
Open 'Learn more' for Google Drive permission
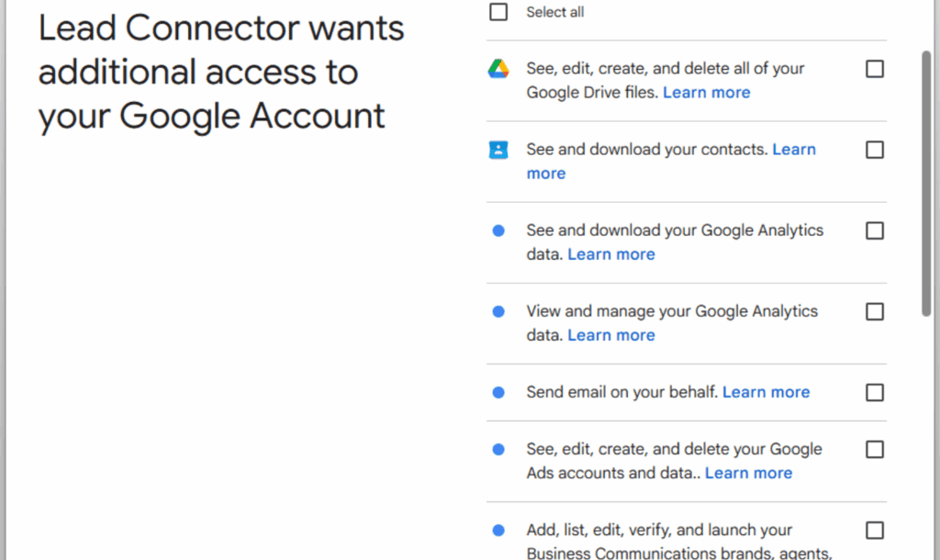pyautogui.click(x=706, y=93)
